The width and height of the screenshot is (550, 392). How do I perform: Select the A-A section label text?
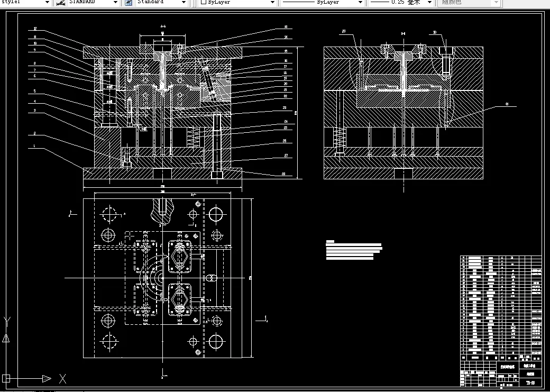click(x=163, y=26)
